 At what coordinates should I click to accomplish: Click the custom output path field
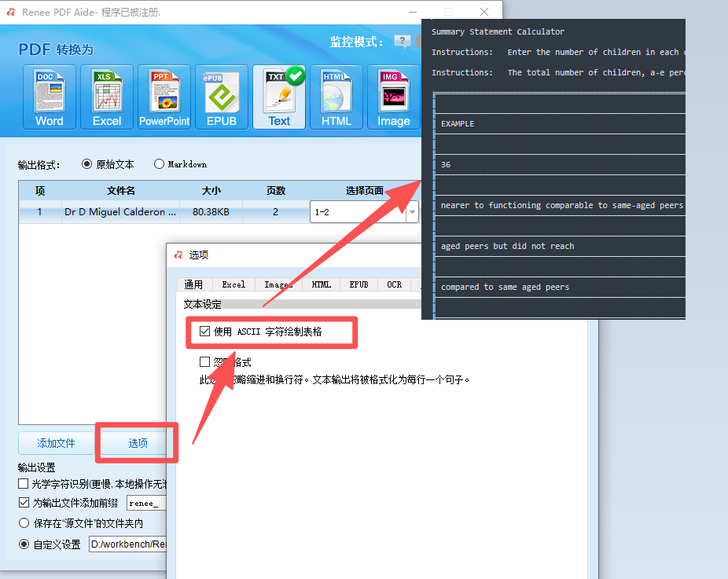(127, 544)
